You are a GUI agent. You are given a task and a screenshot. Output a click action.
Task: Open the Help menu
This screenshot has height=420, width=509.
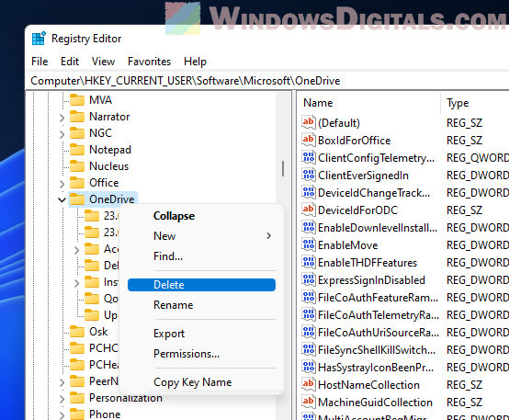coord(195,62)
